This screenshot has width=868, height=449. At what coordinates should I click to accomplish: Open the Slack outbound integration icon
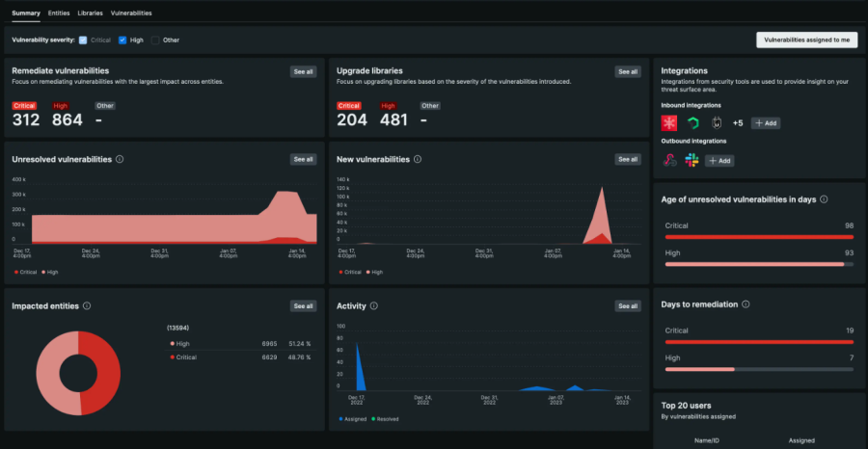692,161
